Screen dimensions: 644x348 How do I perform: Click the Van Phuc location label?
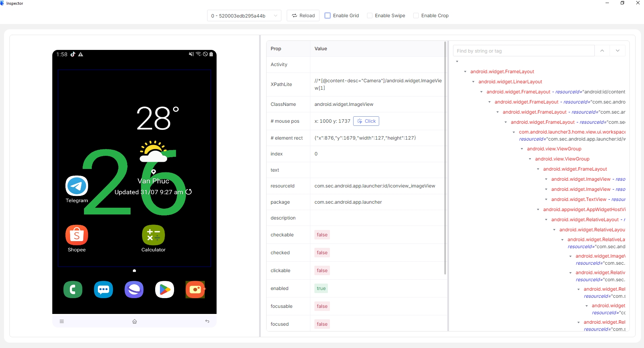coord(153,181)
